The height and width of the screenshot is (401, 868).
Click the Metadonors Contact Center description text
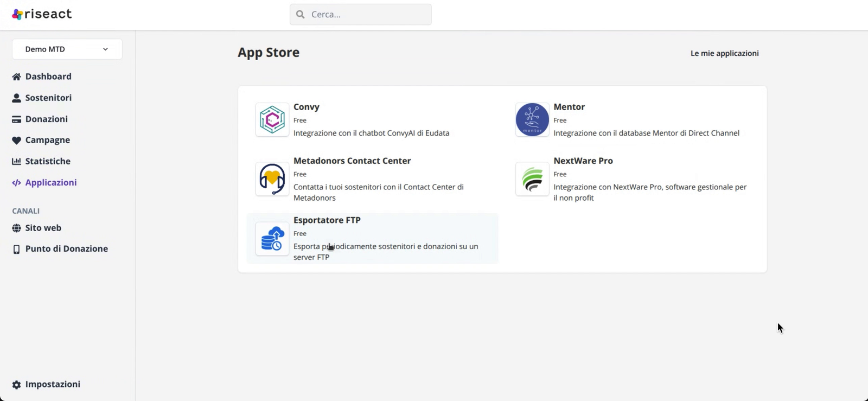pos(379,193)
